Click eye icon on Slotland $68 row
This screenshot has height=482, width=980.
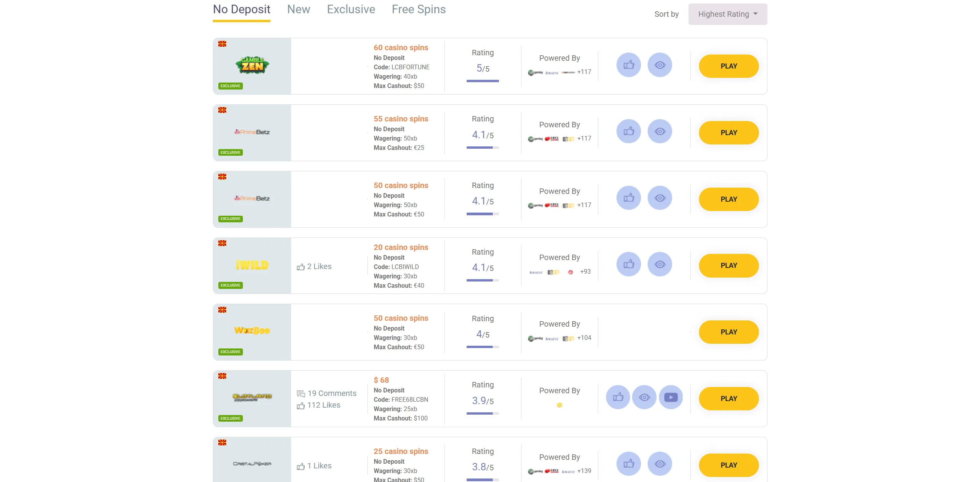(x=645, y=398)
